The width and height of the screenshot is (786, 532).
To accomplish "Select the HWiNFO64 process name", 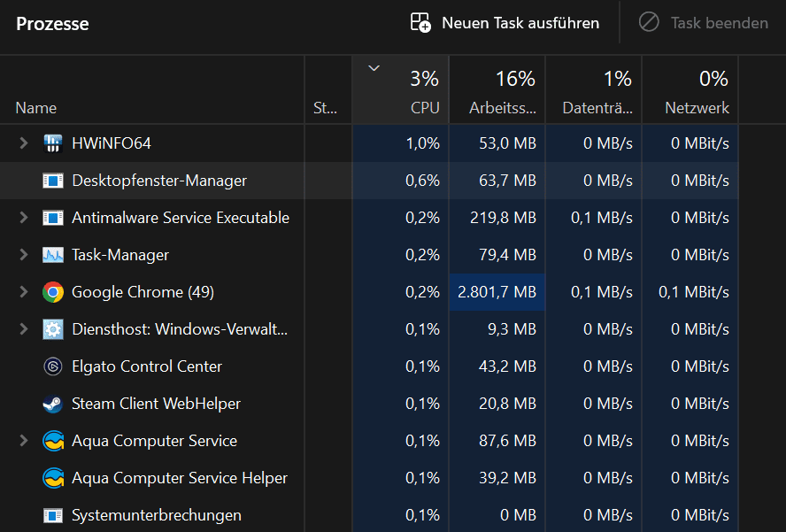I will click(x=112, y=143).
